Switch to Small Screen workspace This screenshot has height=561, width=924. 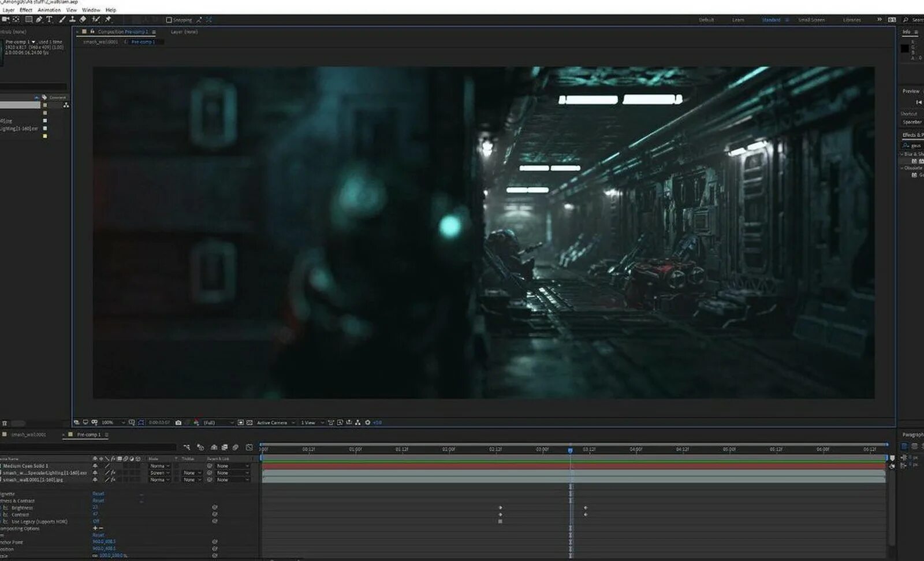click(811, 20)
